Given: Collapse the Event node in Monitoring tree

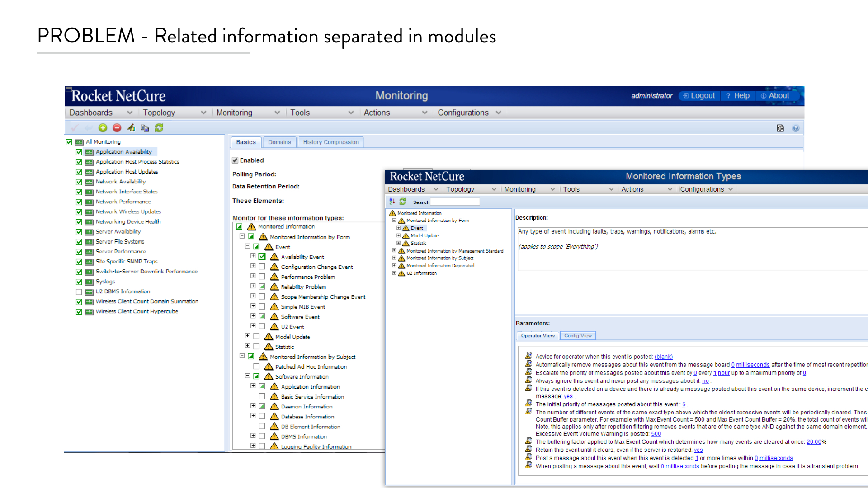Looking at the screenshot, I should point(248,246).
